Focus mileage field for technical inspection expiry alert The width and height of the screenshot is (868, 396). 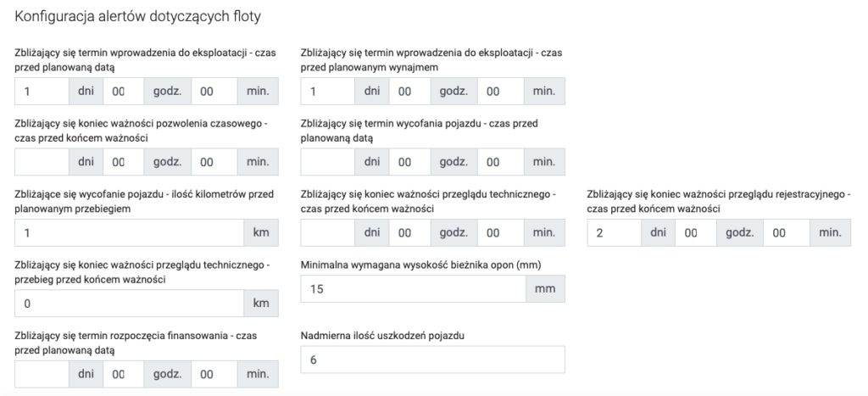click(130, 303)
